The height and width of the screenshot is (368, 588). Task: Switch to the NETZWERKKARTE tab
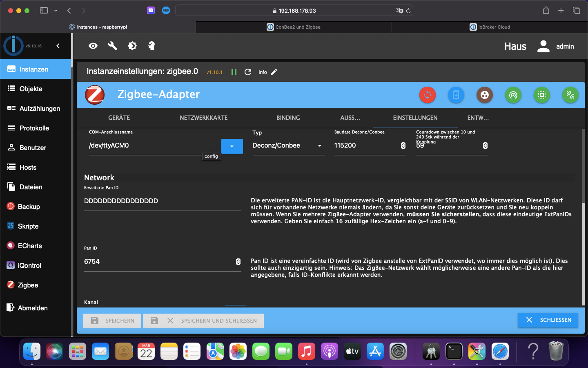tap(204, 118)
